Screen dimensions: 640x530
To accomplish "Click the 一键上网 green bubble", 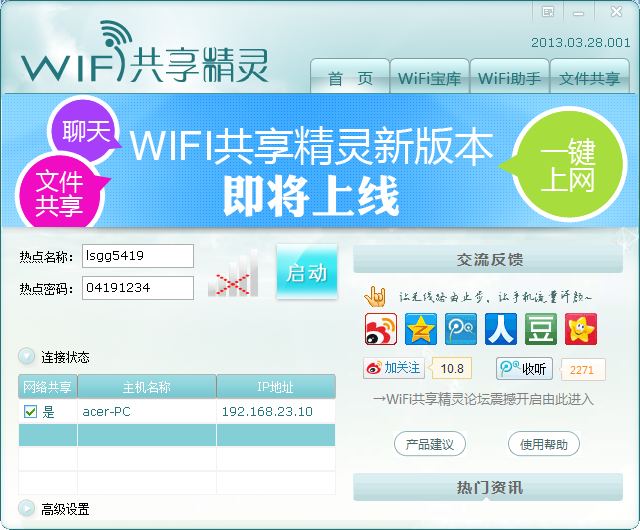I will click(569, 164).
